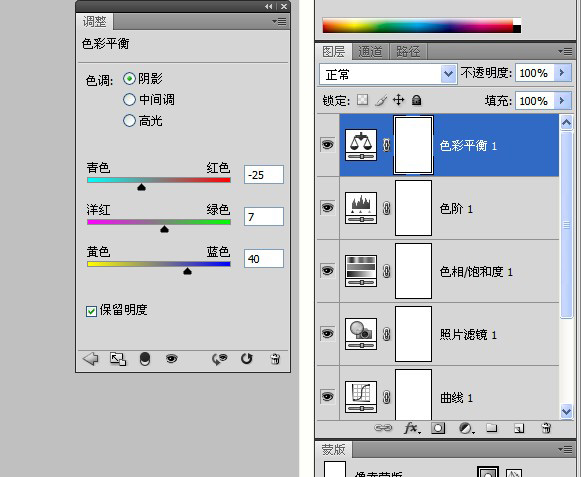The width and height of the screenshot is (581, 477).
Task: Select the 调整 tab
Action: (94, 21)
